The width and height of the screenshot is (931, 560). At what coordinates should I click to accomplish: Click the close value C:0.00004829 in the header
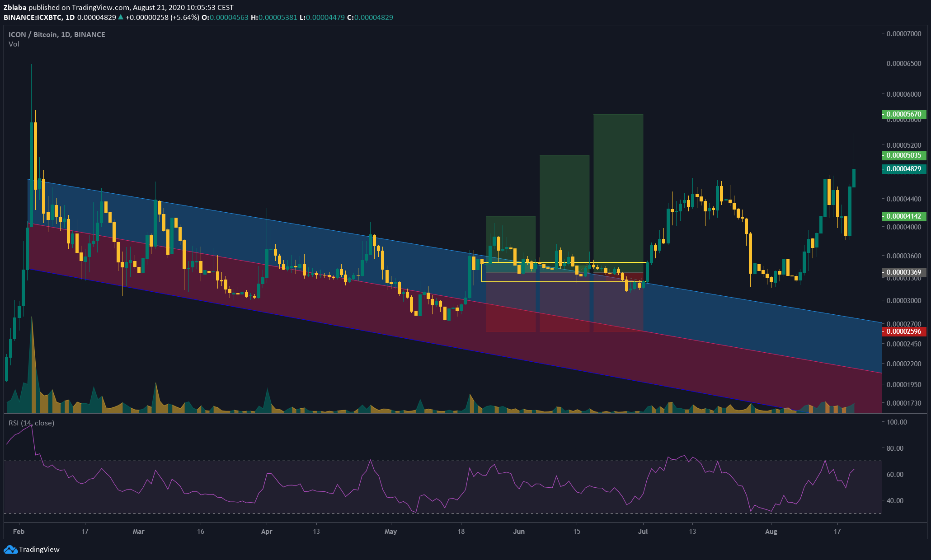pos(370,18)
